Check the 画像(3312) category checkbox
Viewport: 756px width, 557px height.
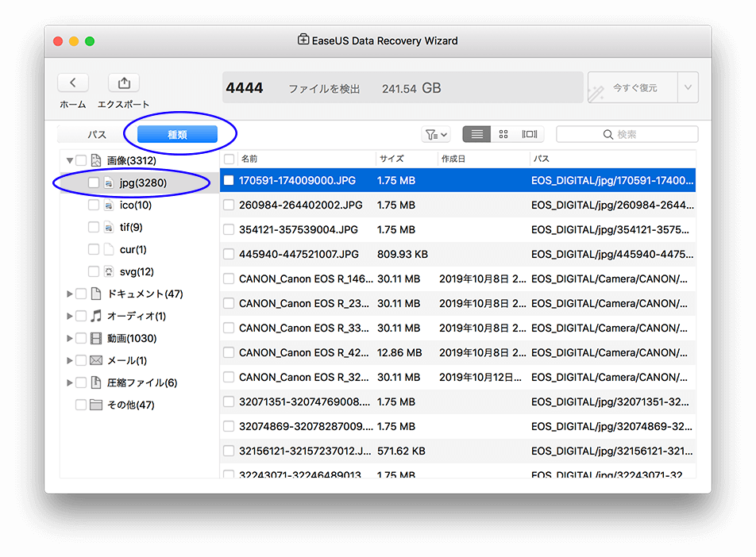[81, 160]
